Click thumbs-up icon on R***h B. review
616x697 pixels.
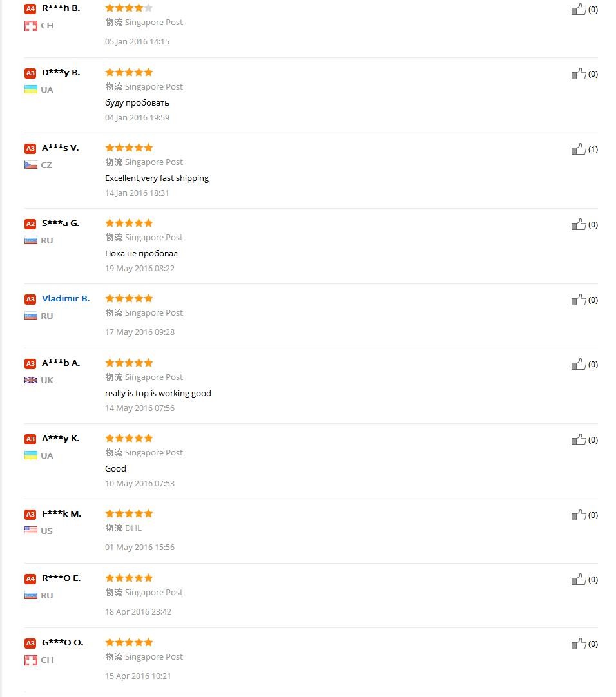(579, 9)
